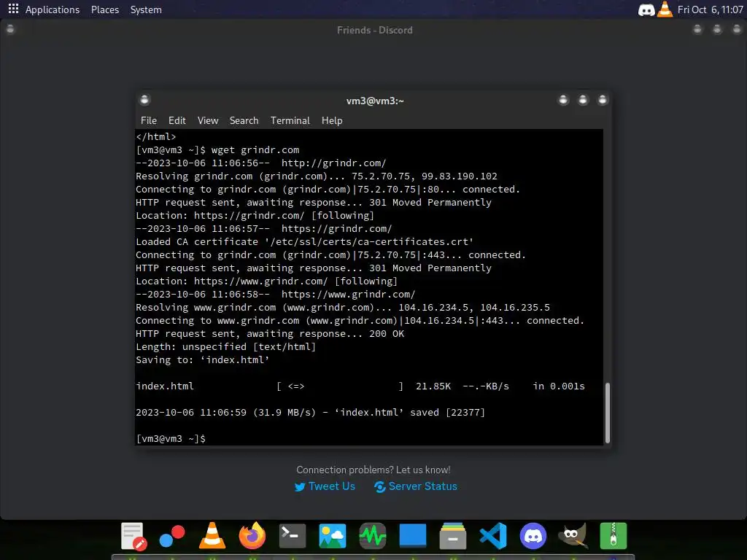Open the Applications menu
747x560 pixels.
(53, 9)
